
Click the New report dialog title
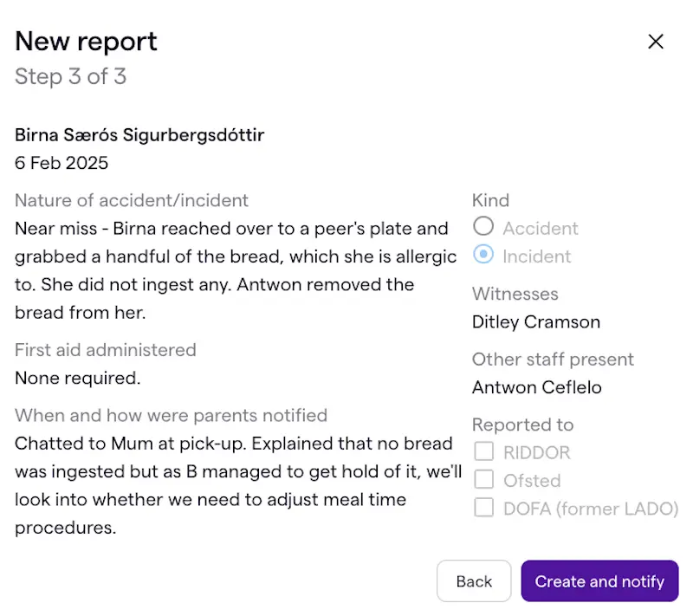[86, 41]
